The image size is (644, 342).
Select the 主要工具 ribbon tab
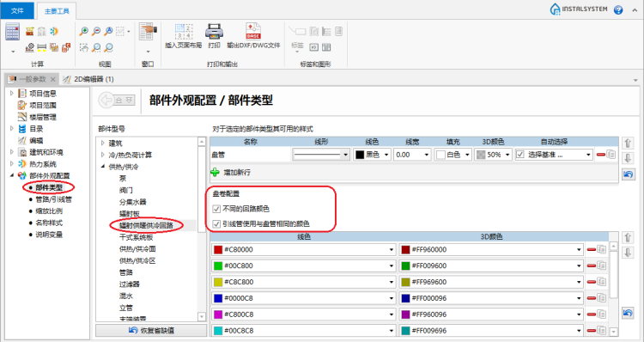tap(57, 11)
